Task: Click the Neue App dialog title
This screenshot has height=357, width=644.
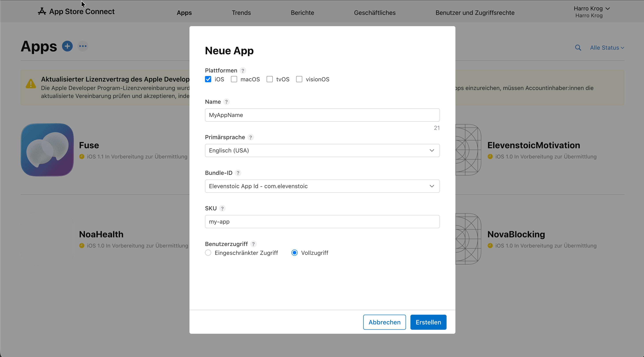Action: click(229, 51)
